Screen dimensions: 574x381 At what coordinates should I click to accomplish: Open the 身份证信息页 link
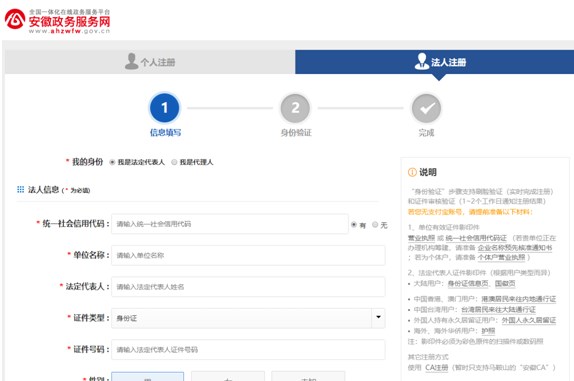coord(468,283)
